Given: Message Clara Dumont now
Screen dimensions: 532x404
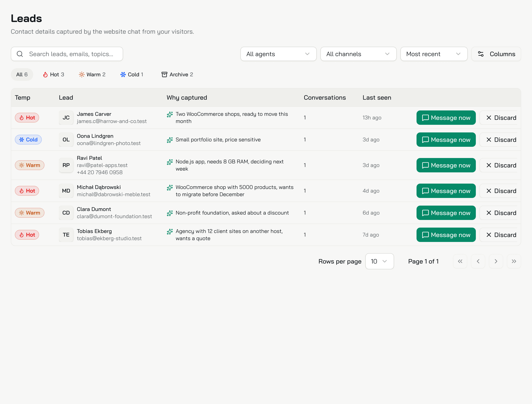Looking at the screenshot, I should point(446,213).
